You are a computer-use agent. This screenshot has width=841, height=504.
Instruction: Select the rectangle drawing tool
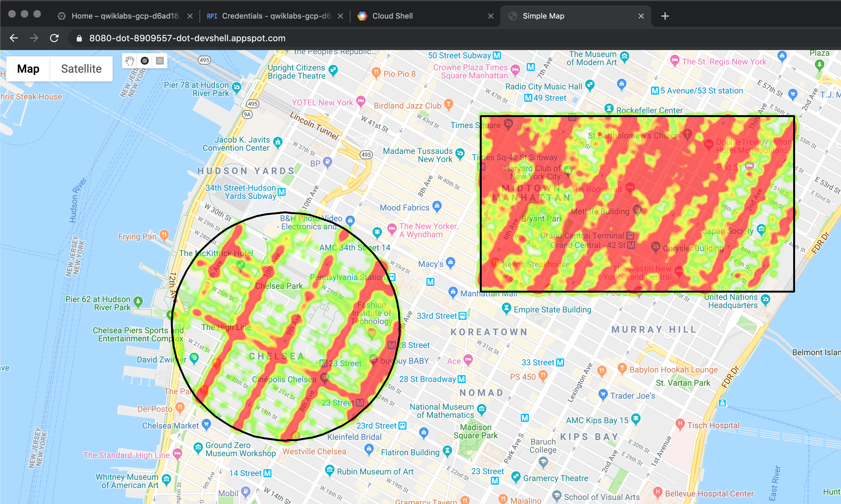[x=160, y=61]
